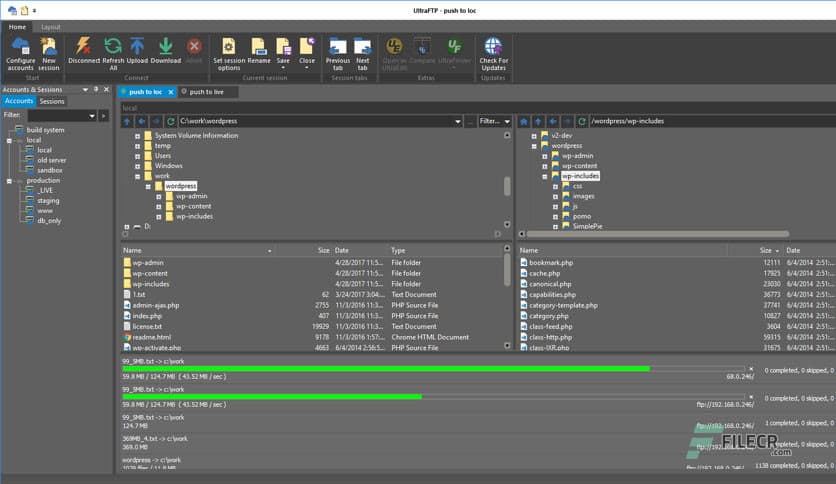
Task: Pin the Accounts & Sessions panel
Action: click(96, 90)
